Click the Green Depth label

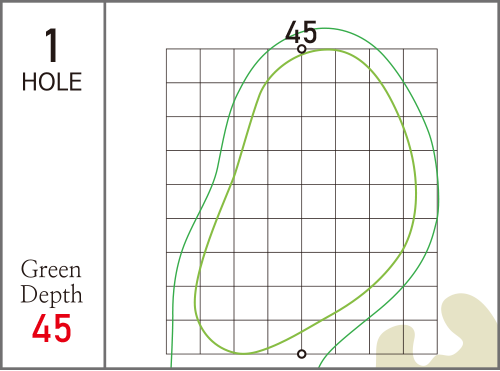click(x=51, y=282)
